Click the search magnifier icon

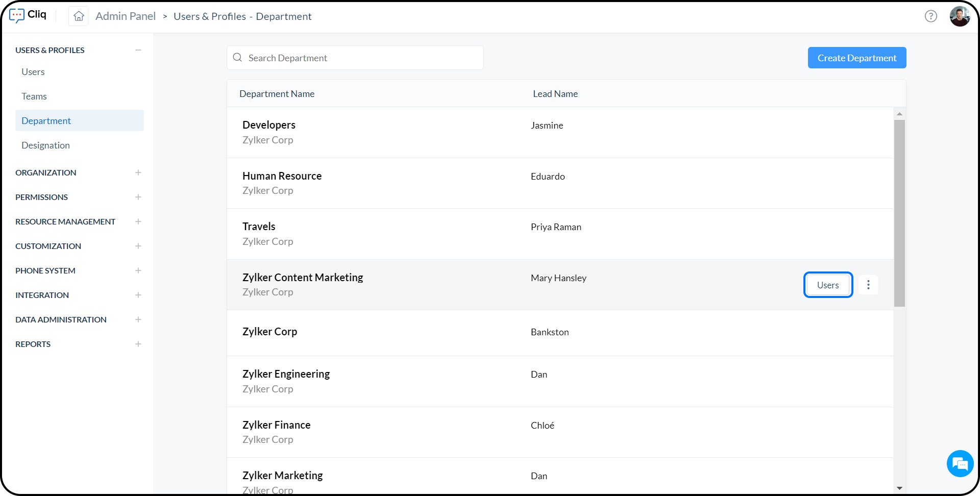click(x=237, y=58)
